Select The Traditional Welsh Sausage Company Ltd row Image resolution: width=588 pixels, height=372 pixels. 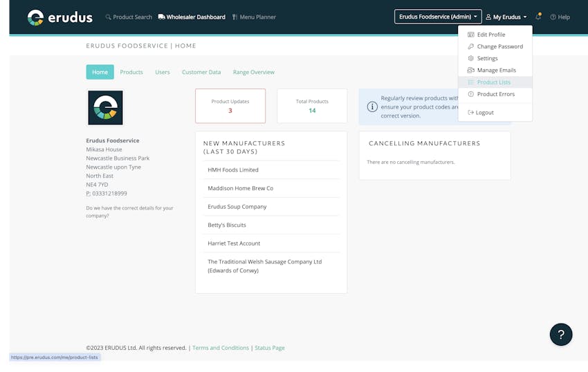271,266
